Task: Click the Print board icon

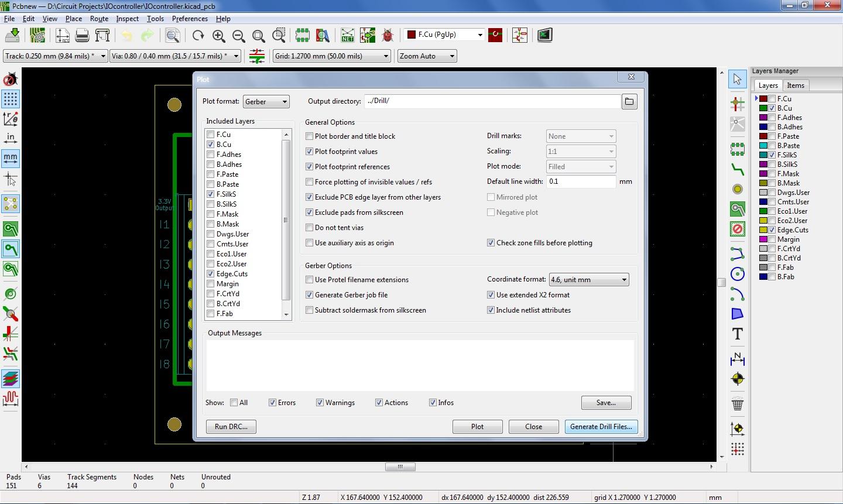Action: (83, 36)
